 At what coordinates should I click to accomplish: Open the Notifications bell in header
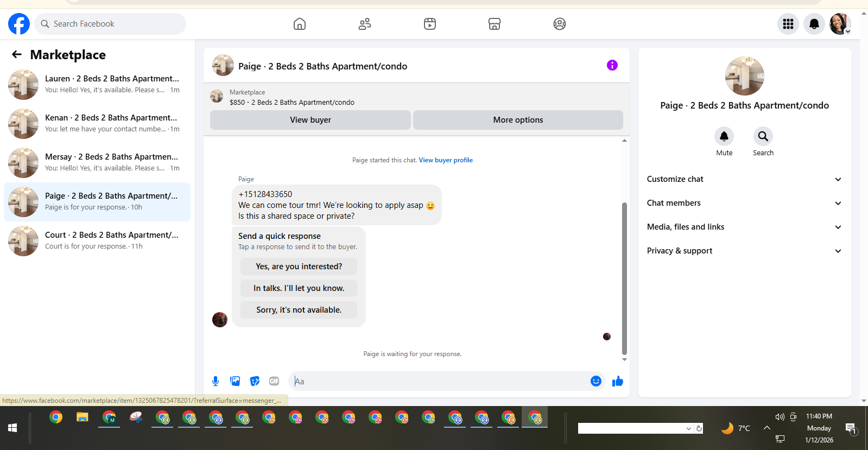pos(814,24)
